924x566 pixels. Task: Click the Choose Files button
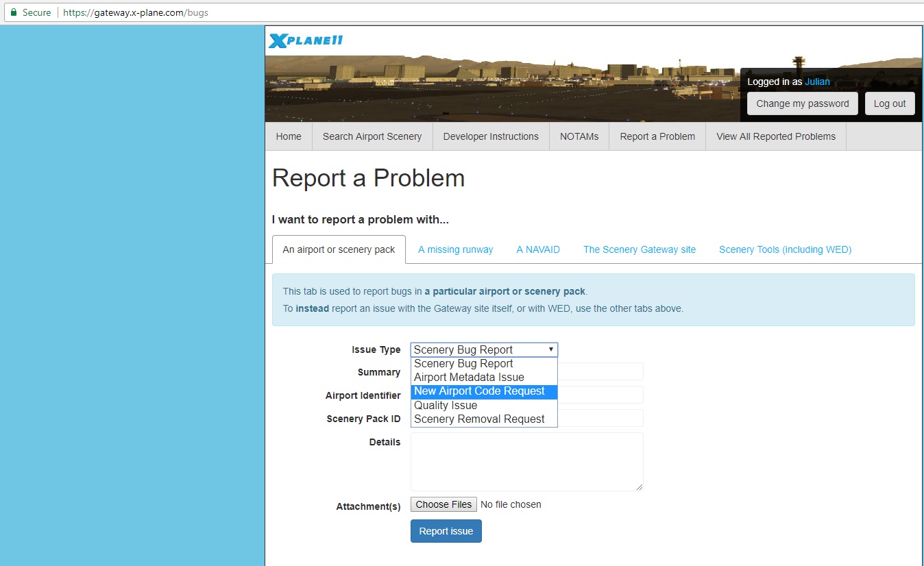pos(443,504)
